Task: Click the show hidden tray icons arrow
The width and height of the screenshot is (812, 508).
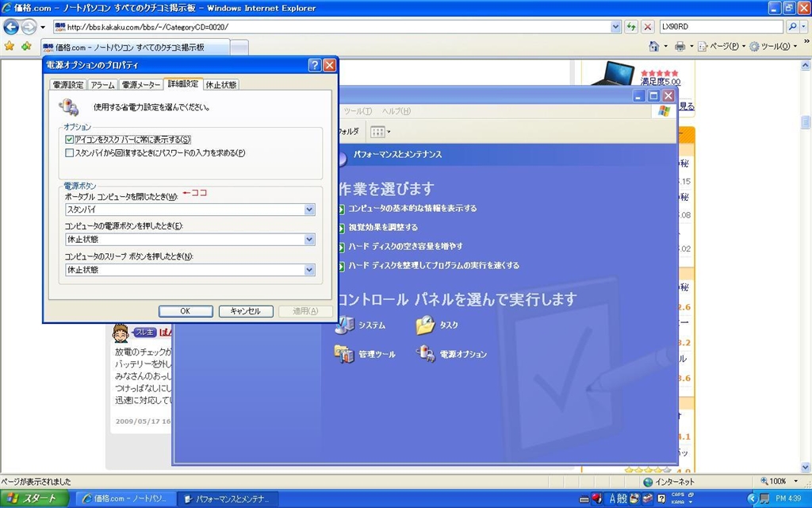Action: (x=753, y=498)
